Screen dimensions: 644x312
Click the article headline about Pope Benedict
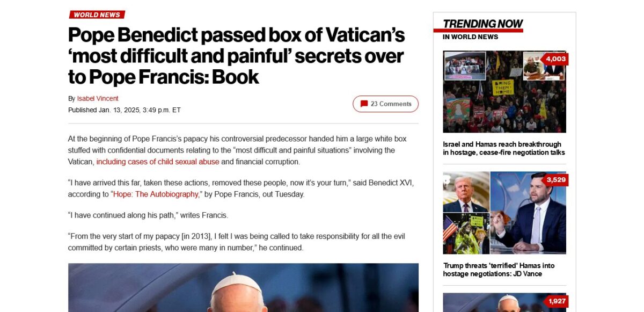[236, 56]
